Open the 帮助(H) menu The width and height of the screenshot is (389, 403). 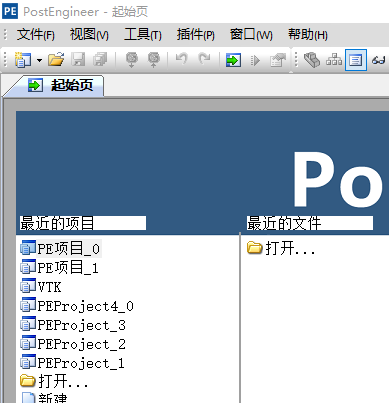click(308, 34)
